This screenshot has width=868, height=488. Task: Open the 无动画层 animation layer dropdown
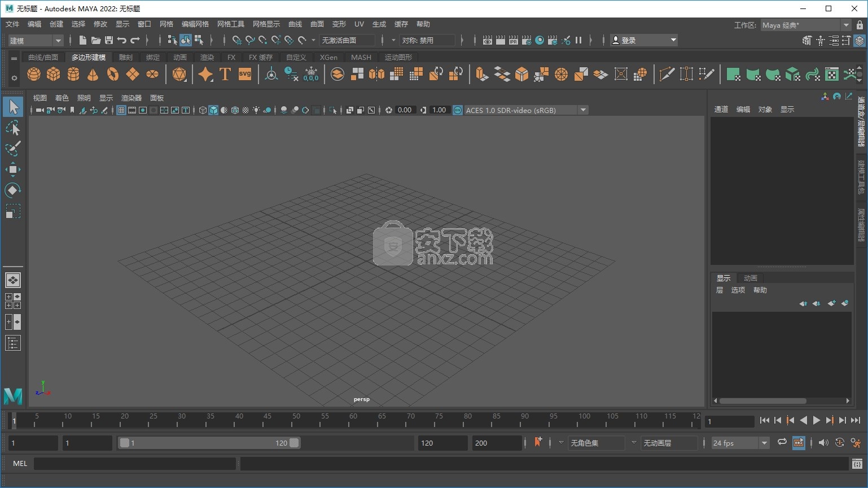tap(669, 443)
